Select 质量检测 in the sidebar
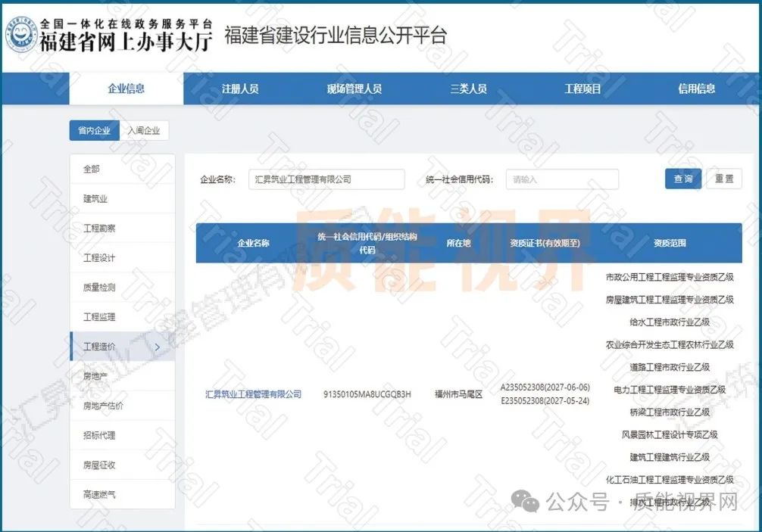762x532 pixels. click(123, 288)
